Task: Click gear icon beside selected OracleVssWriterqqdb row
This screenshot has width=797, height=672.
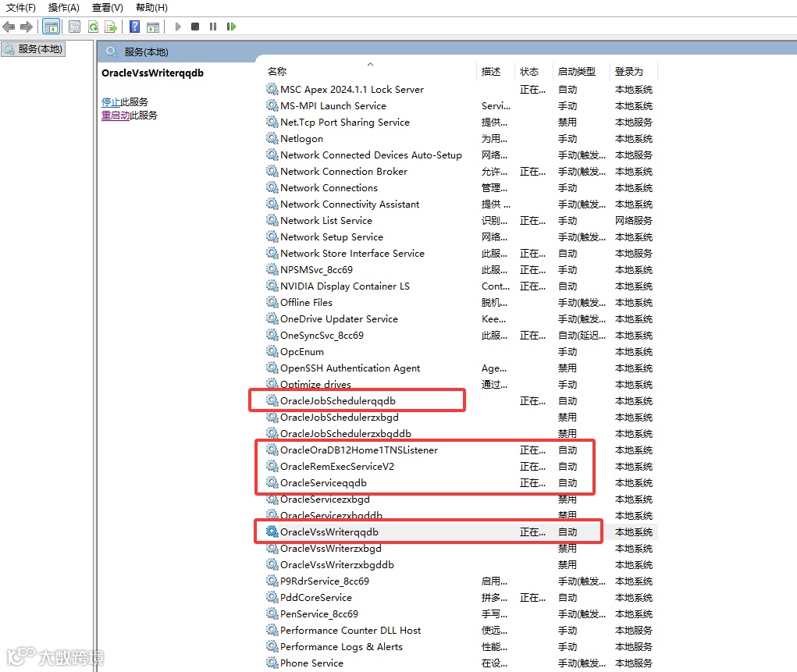Action: tap(272, 532)
